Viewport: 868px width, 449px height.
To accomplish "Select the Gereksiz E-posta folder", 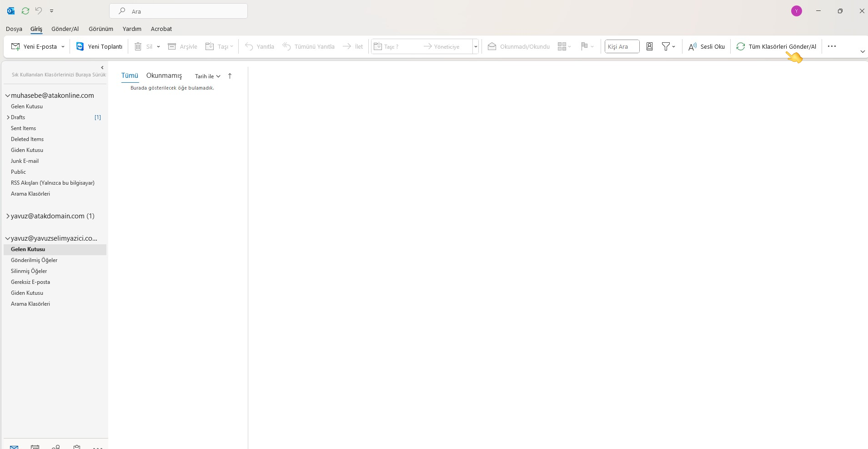I will (x=30, y=282).
